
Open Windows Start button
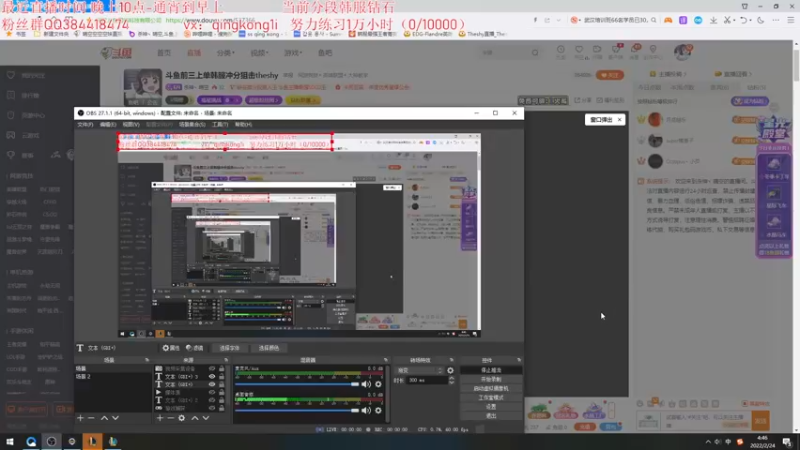(x=10, y=441)
